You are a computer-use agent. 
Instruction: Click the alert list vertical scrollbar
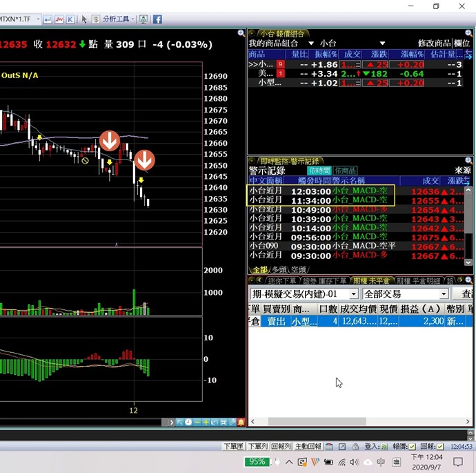(x=469, y=221)
